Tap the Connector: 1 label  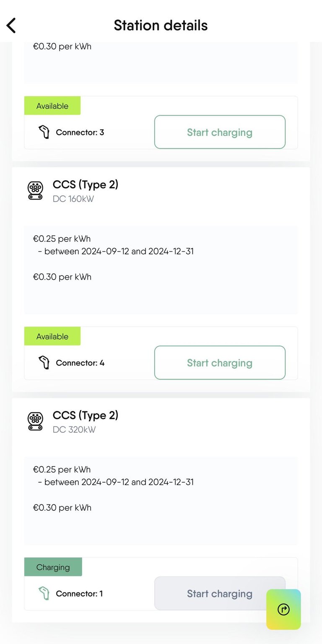(79, 594)
